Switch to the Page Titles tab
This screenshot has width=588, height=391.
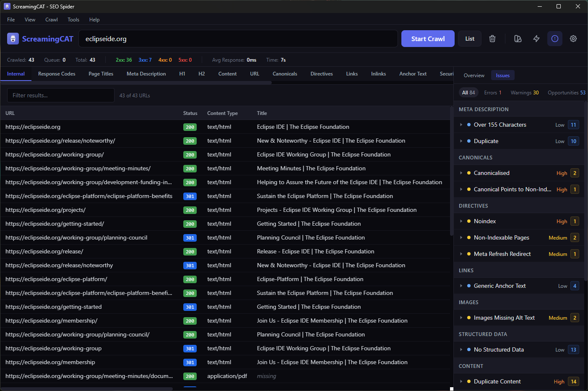[101, 74]
